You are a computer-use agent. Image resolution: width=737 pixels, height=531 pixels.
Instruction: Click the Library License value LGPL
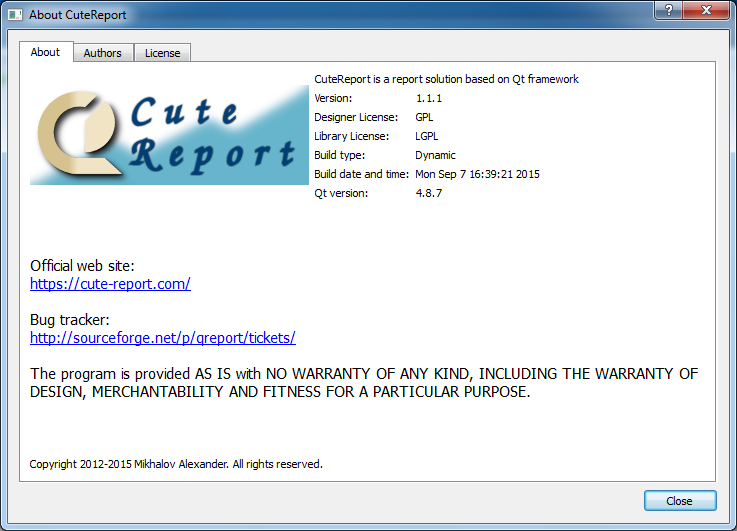click(x=427, y=136)
